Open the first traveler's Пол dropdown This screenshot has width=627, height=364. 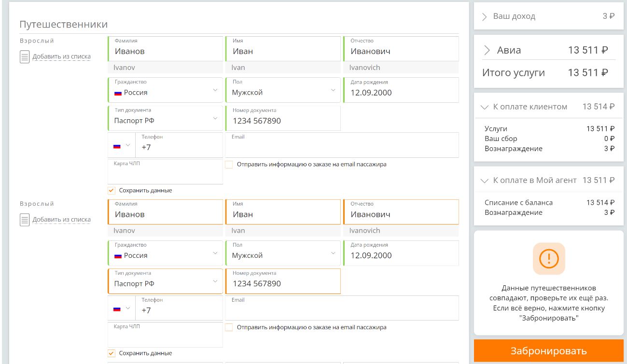(333, 90)
